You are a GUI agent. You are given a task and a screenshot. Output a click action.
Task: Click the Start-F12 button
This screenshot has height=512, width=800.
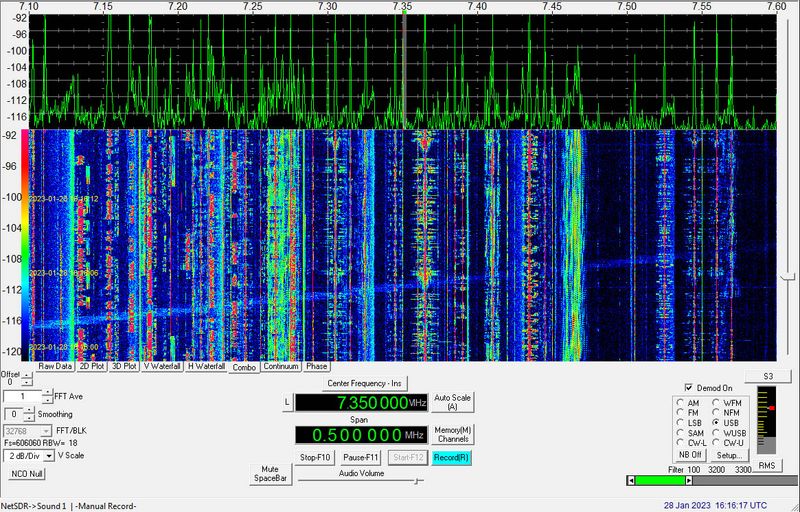pos(406,457)
